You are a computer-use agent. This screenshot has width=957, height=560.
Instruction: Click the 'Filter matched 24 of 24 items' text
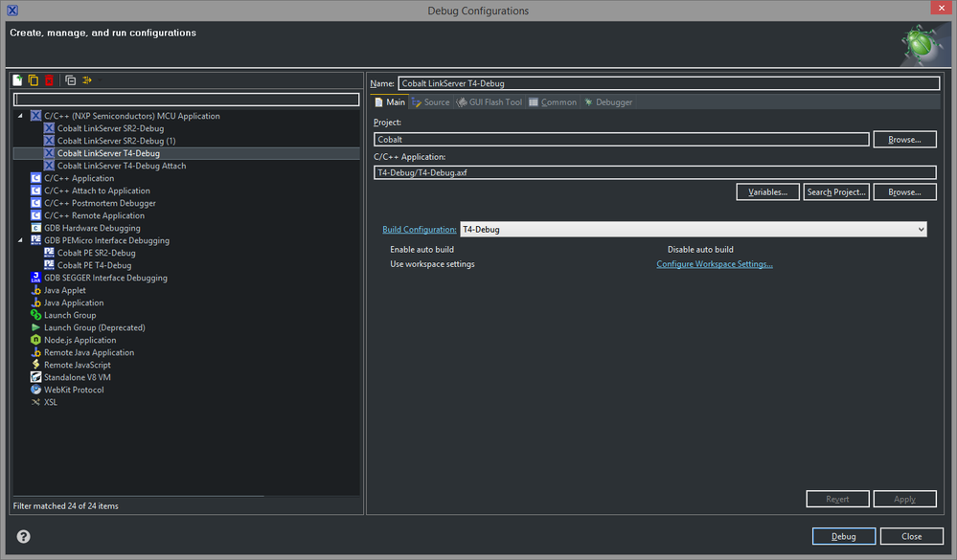pyautogui.click(x=66, y=505)
